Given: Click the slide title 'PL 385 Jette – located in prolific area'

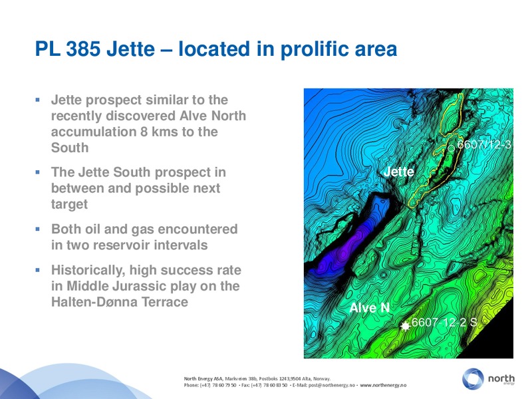Looking at the screenshot, I should tap(215, 49).
